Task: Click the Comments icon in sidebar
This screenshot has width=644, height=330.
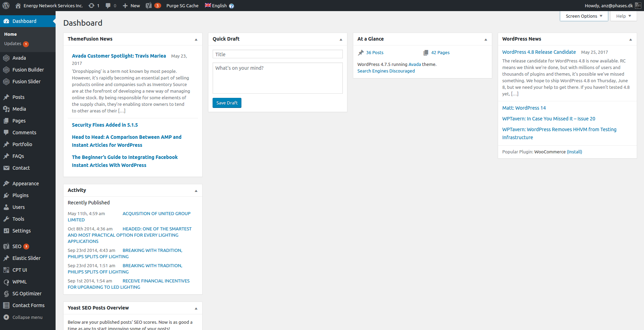Action: pyautogui.click(x=6, y=133)
